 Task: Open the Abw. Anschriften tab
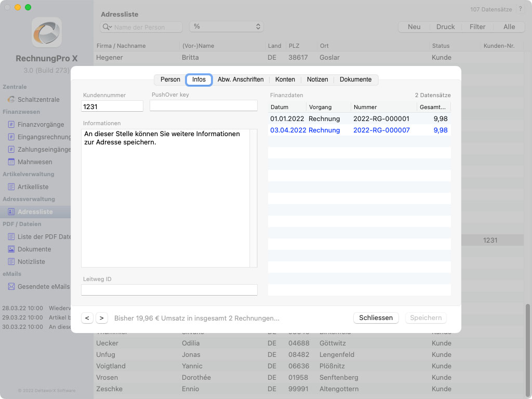pyautogui.click(x=241, y=79)
